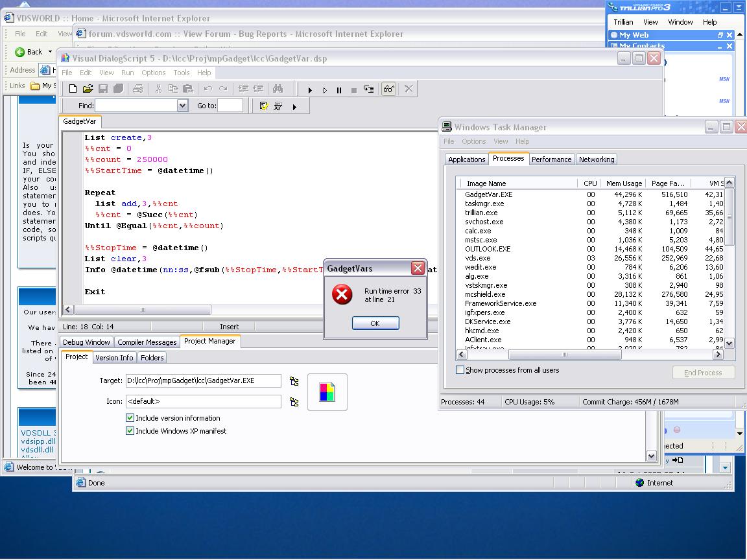Click the Copy icon in the toolbar
Screen dimensions: 747x560
tap(173, 89)
